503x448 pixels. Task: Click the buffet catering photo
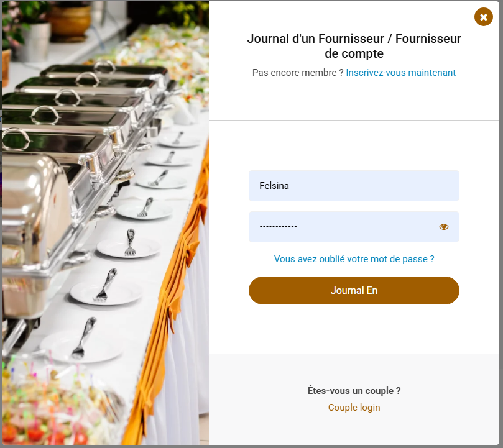point(105,223)
